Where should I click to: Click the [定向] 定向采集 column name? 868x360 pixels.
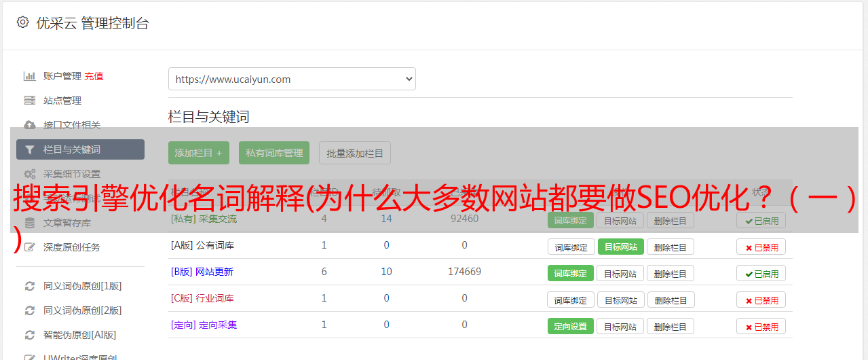(204, 325)
